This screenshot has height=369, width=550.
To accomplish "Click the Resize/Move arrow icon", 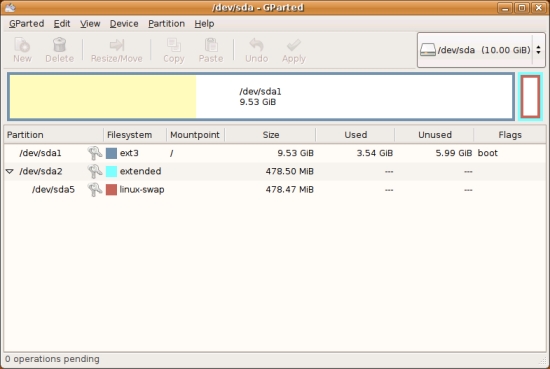I will 116,45.
